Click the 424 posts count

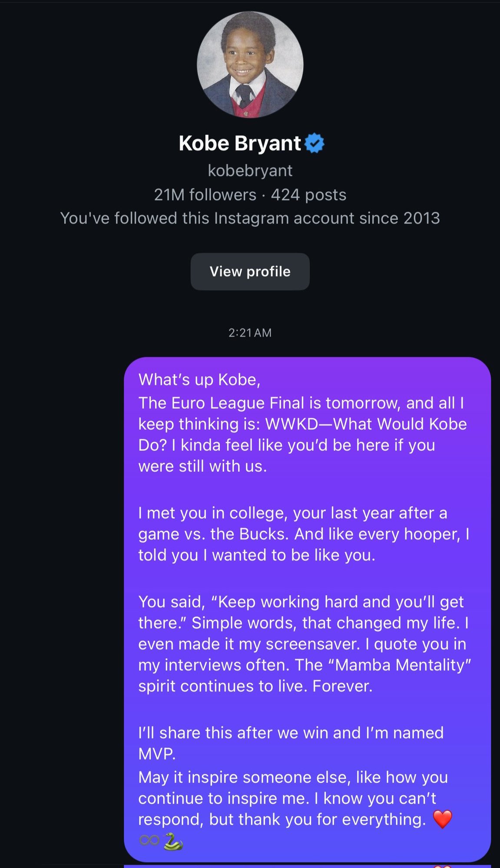coord(308,195)
